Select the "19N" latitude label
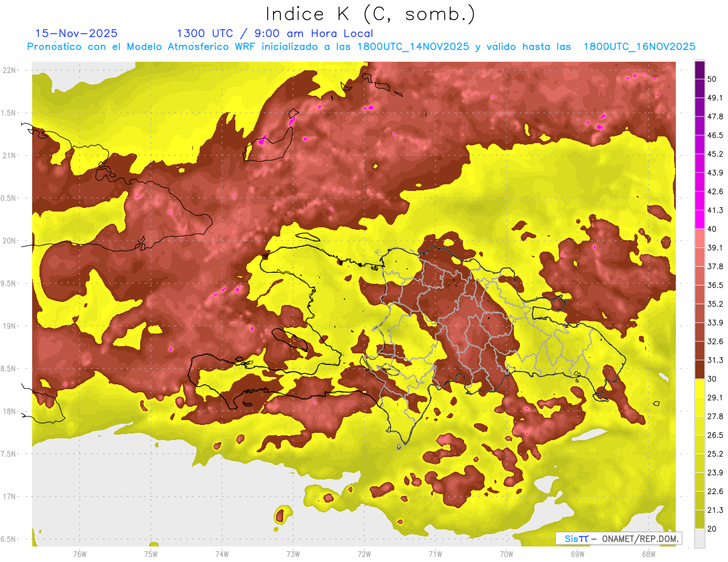 coord(10,326)
